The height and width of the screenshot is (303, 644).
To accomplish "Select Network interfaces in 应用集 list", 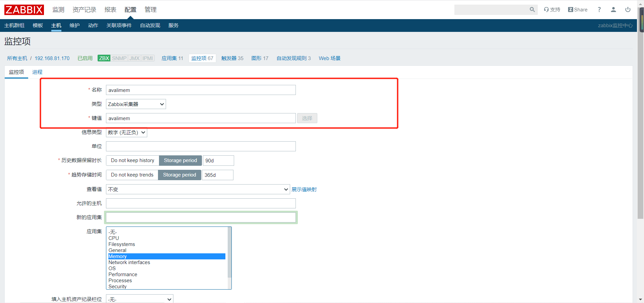I will pyautogui.click(x=167, y=262).
